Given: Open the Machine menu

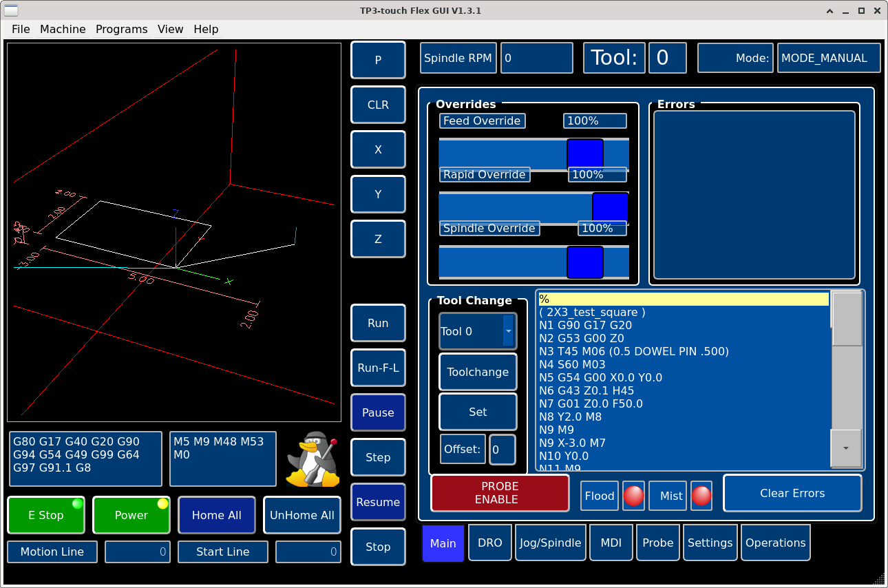Looking at the screenshot, I should click(x=63, y=29).
